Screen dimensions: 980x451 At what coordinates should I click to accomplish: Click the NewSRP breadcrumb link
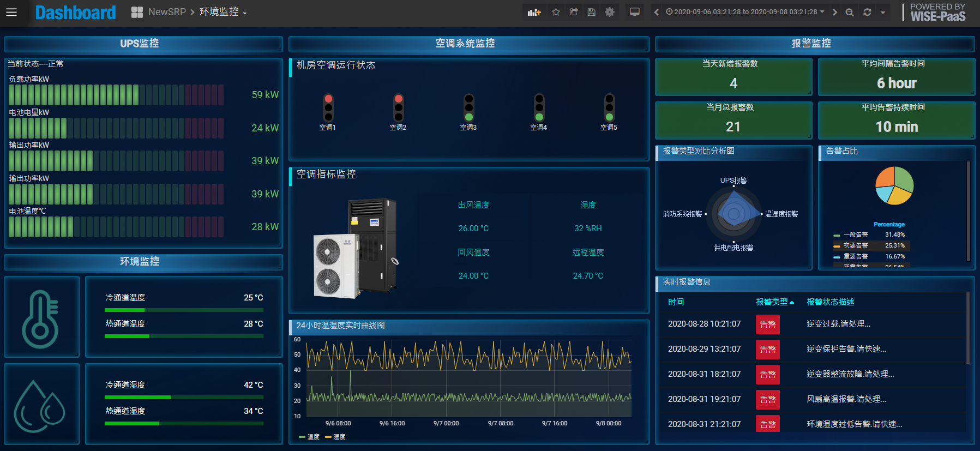(x=167, y=12)
